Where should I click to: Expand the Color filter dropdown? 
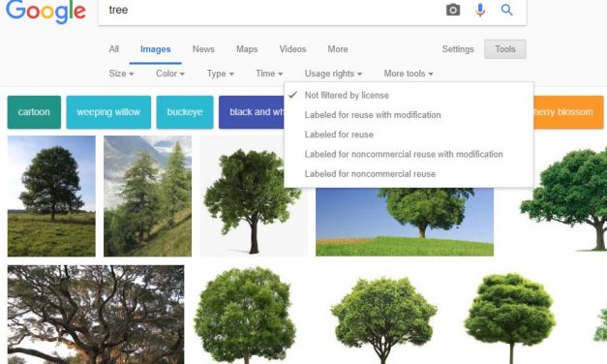(170, 74)
